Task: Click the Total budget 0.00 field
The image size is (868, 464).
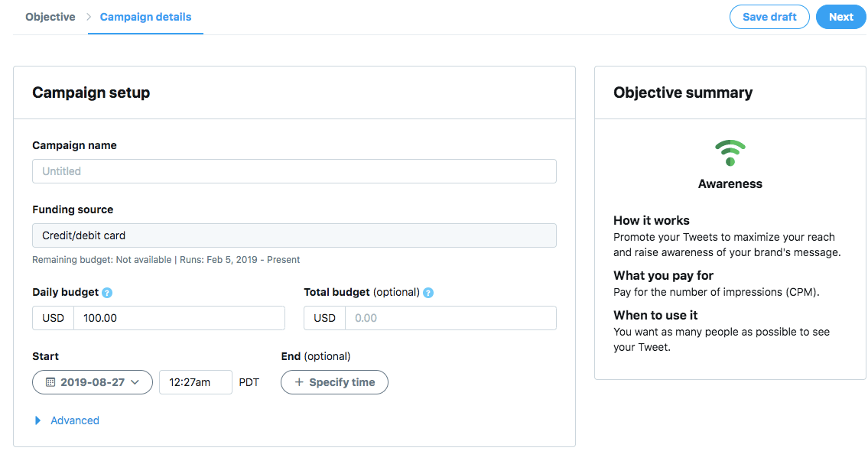Action: tap(450, 317)
